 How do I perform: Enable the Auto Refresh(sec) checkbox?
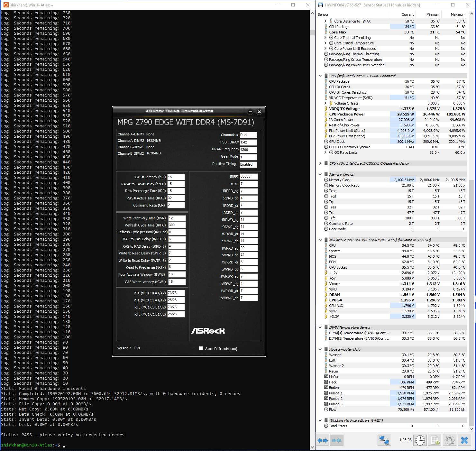201,348
